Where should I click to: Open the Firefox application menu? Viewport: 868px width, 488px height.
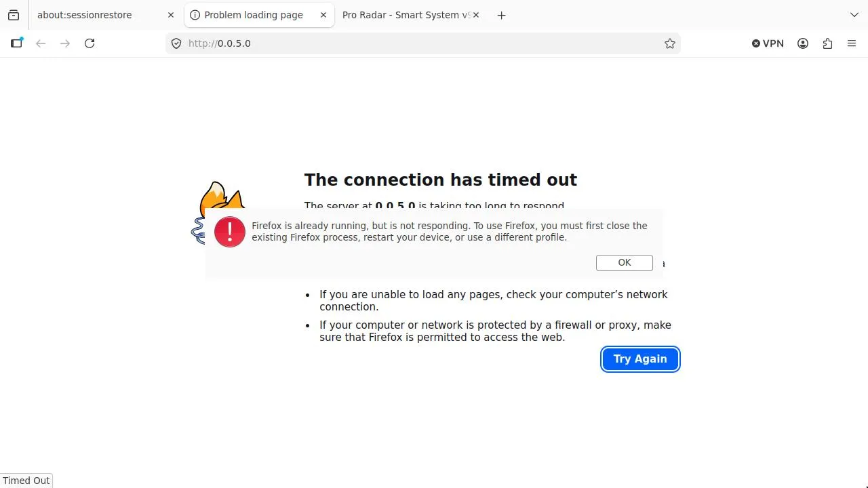click(852, 43)
